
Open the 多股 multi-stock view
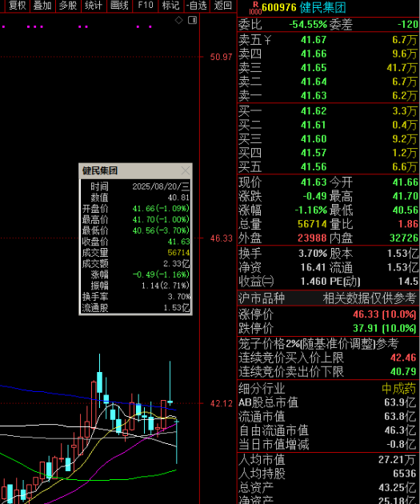pyautogui.click(x=68, y=6)
